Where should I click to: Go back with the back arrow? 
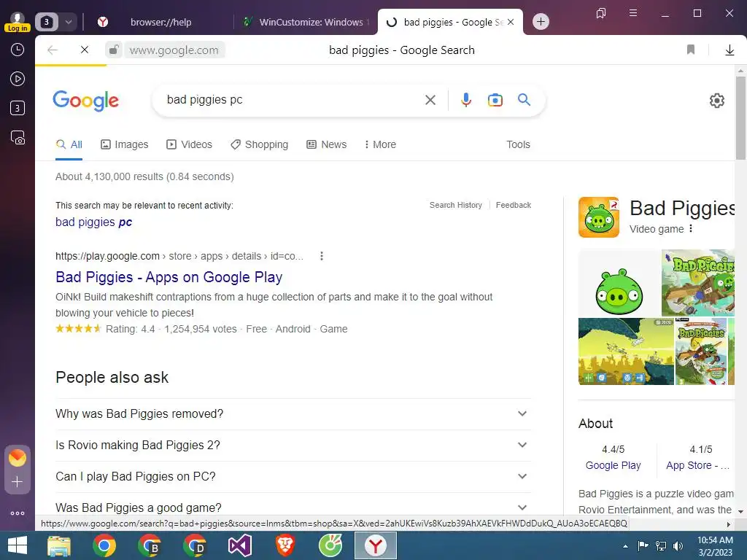[53, 50]
